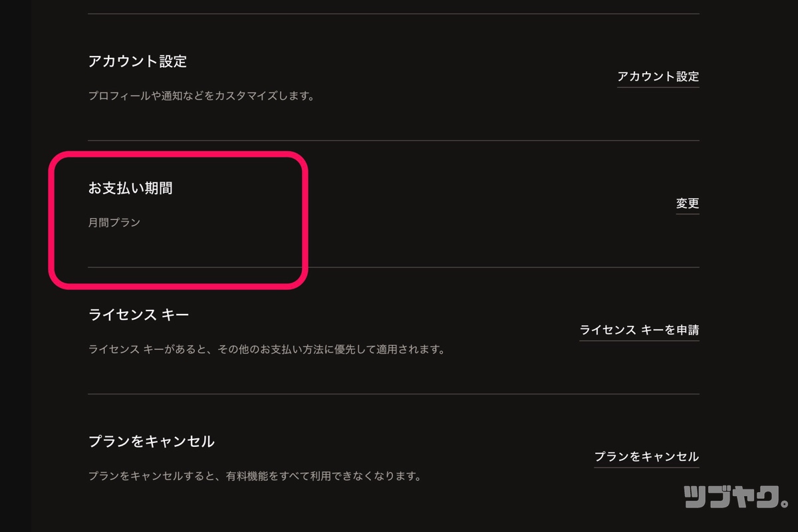Click the ライセンス キー section heading
798x532 pixels.
[138, 315]
